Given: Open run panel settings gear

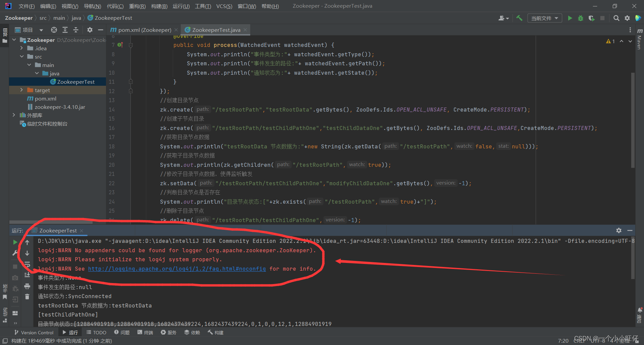Looking at the screenshot, I should [x=619, y=230].
